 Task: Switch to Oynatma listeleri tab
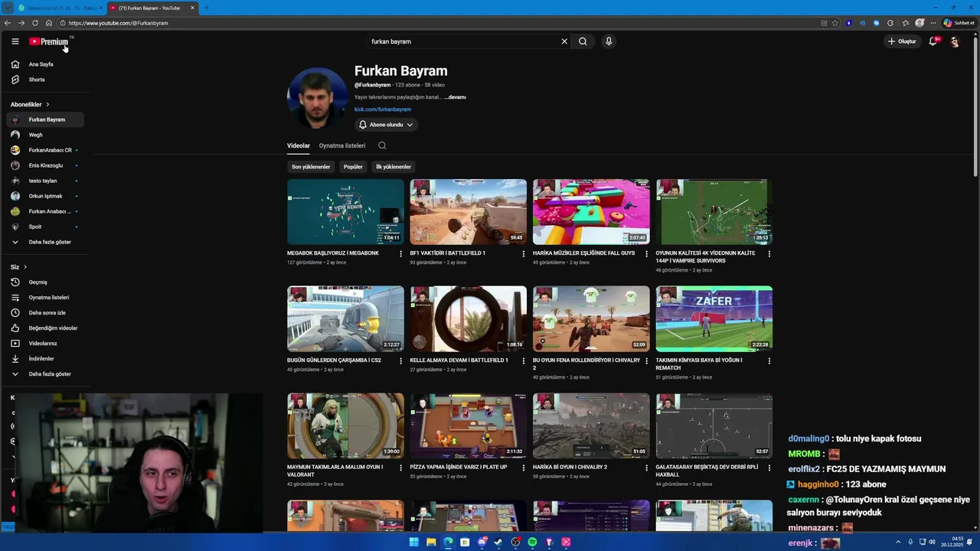click(x=342, y=145)
